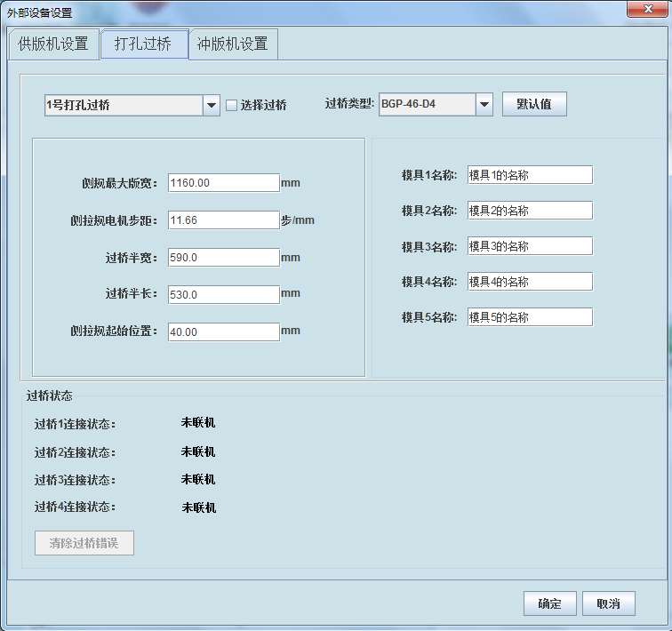Expand the 1号打孔过桥 dropdown
Viewport: 672px width, 631px height.
point(212,106)
